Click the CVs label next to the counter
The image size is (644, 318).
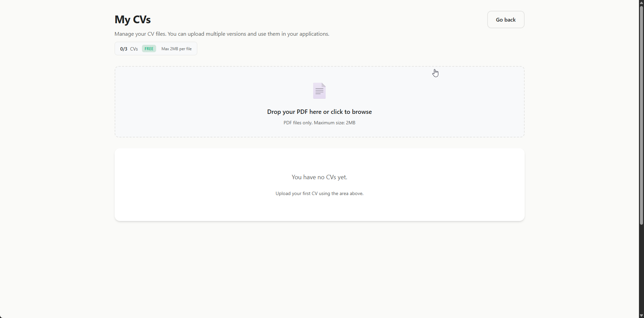pyautogui.click(x=134, y=49)
